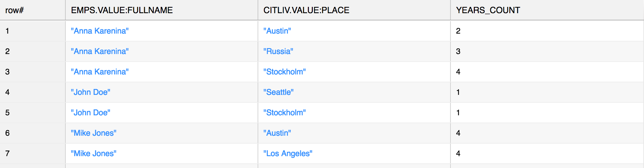Open "Anna Karenina" link in row 1
Image resolution: width=644 pixels, height=168 pixels.
click(100, 31)
